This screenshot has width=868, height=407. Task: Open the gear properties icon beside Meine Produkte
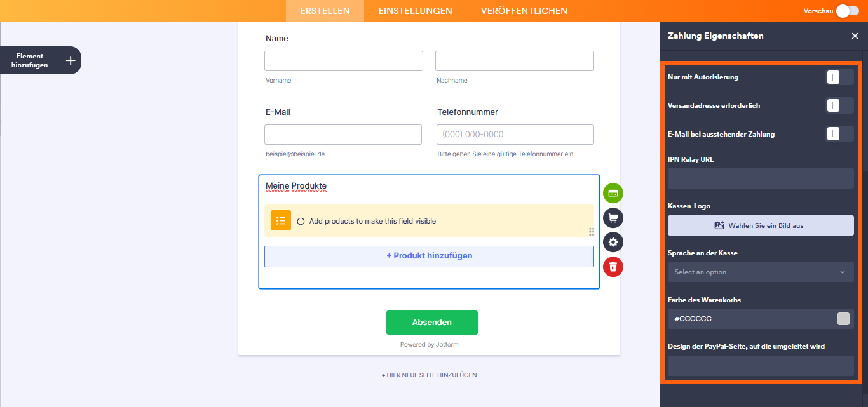pos(613,242)
